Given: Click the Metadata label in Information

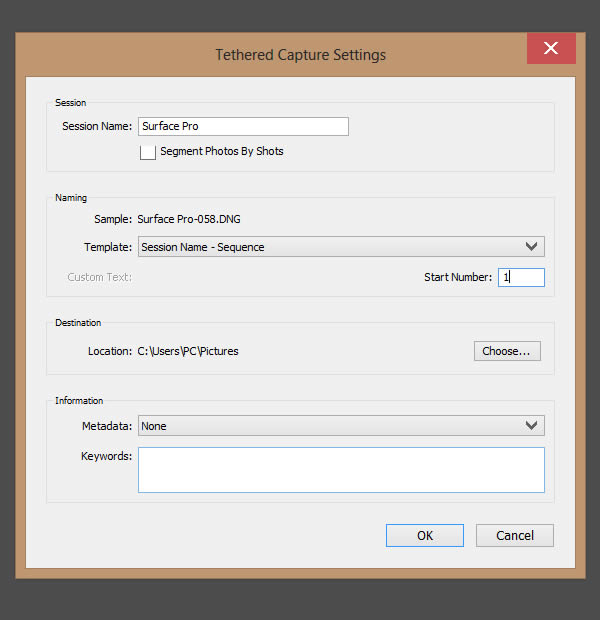Looking at the screenshot, I should 107,426.
